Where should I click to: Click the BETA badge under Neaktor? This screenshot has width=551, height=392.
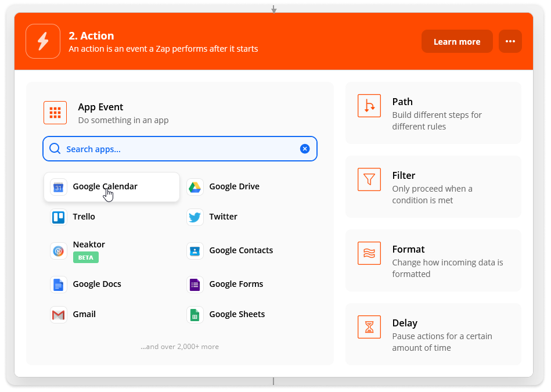pos(86,257)
